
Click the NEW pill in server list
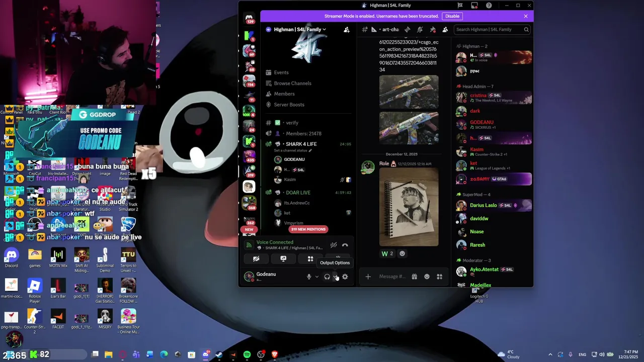point(249,230)
